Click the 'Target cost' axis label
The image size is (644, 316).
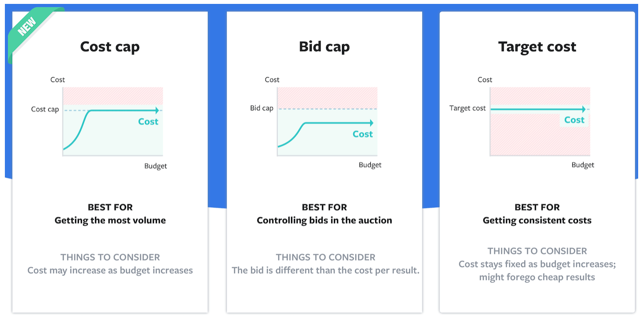468,108
